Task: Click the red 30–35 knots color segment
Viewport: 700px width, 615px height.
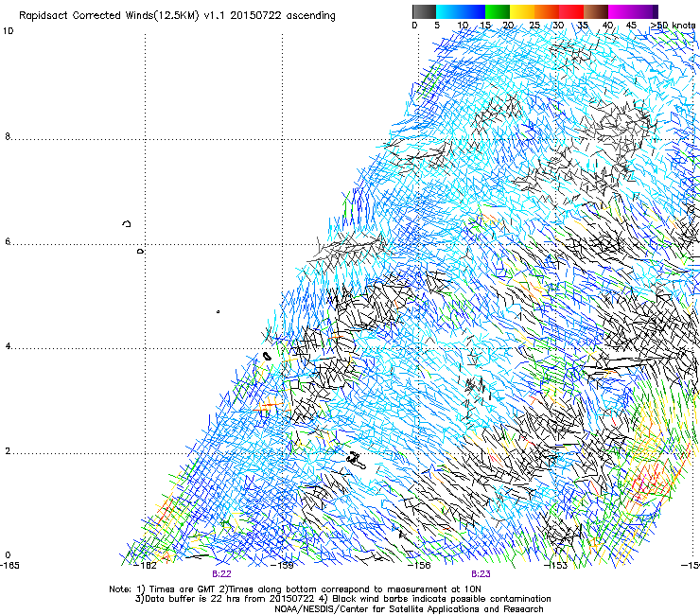Action: click(571, 11)
